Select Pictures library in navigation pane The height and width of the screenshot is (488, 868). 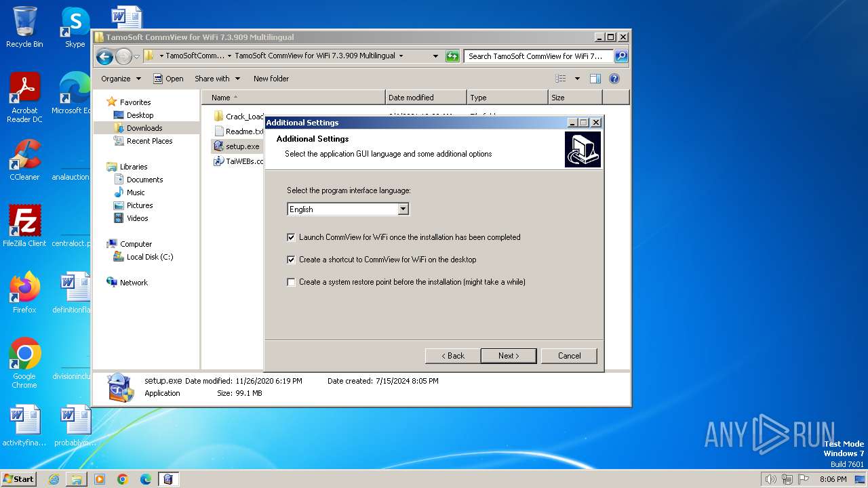(140, 205)
